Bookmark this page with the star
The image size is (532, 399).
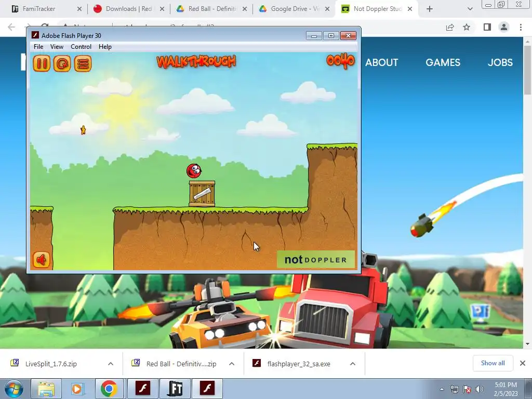467,27
